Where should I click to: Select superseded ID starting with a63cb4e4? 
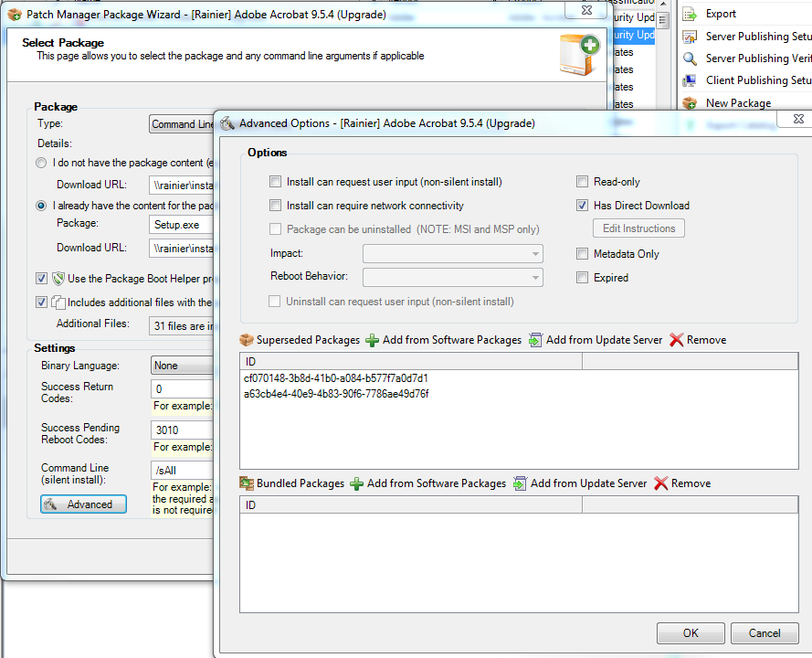pos(336,394)
